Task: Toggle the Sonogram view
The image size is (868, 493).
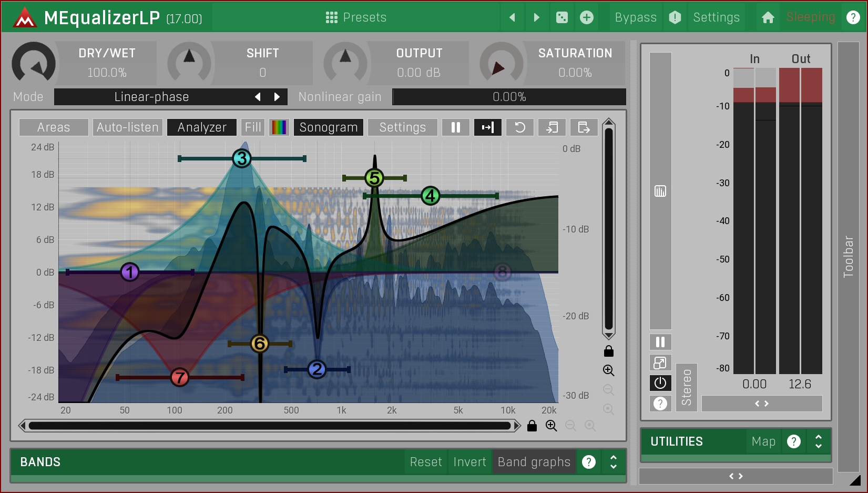Action: [328, 127]
